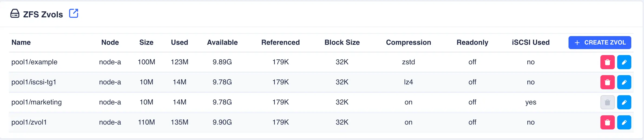
Task: Select the pool1/zvol1 row name
Action: (29, 122)
